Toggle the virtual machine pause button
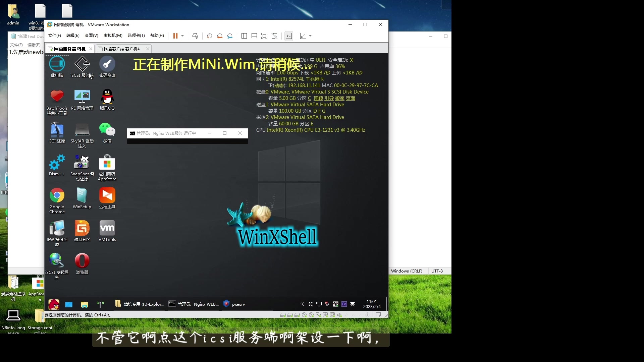Viewport: 644px width, 362px height. (175, 36)
